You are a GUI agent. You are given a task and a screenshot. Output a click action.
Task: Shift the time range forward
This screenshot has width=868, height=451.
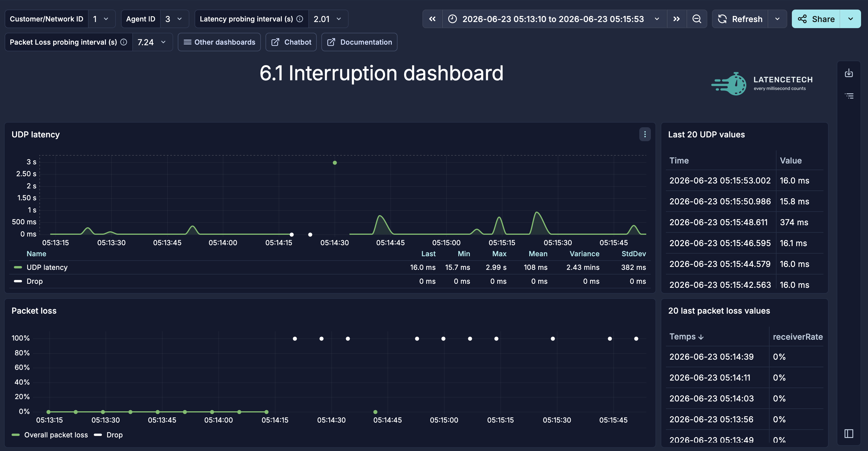(676, 19)
